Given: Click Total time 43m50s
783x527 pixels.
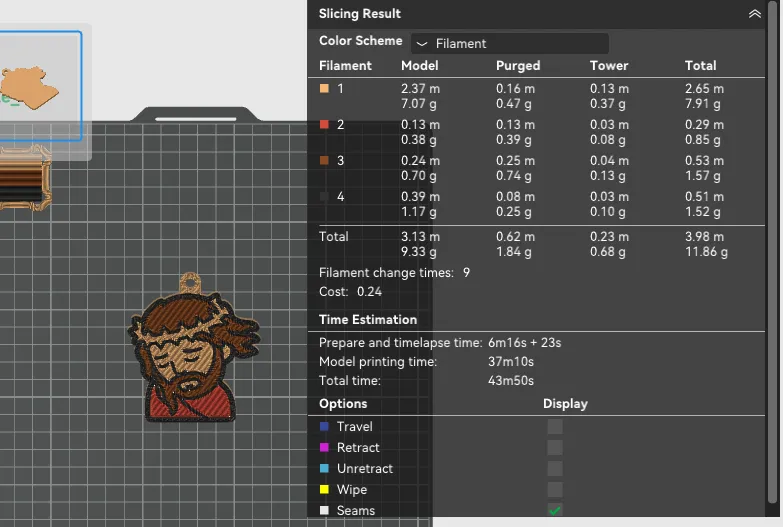Looking at the screenshot, I should 511,380.
